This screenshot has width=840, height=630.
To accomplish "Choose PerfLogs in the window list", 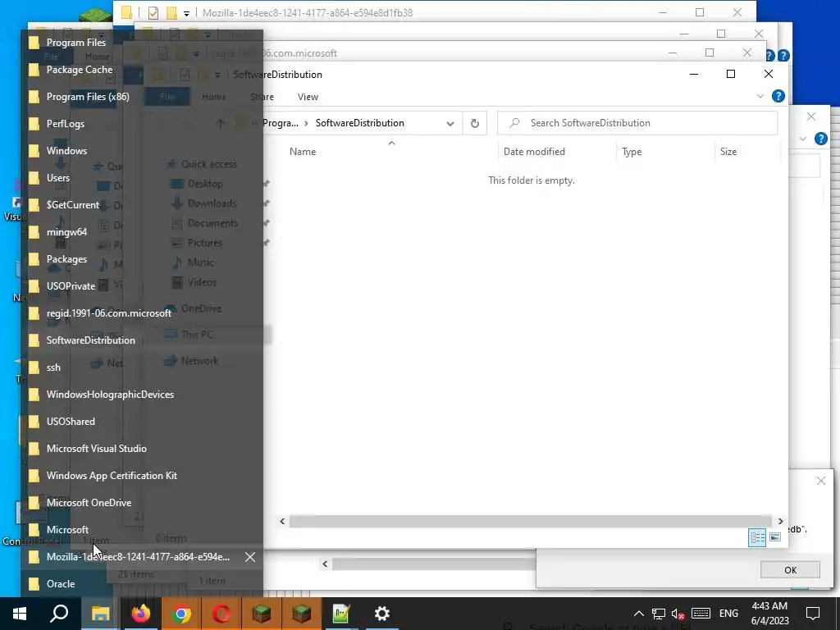I will tap(141, 124).
